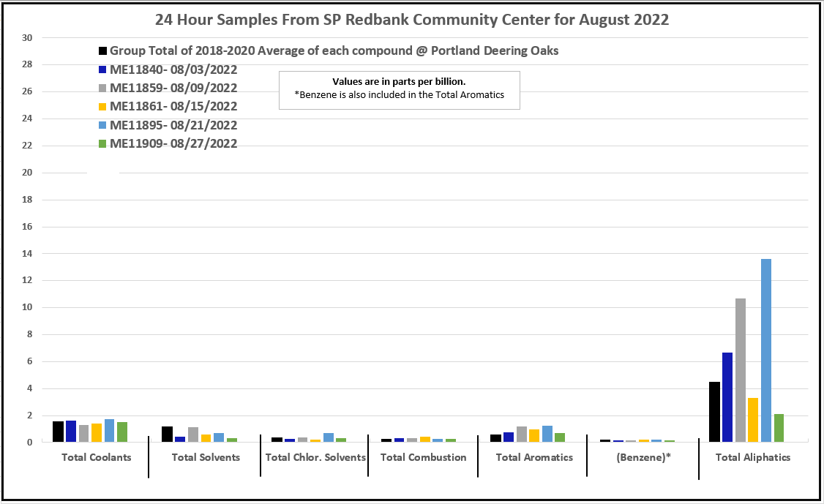The width and height of the screenshot is (824, 504).
Task: Select the gray bar in Total Aliphatics
Action: click(741, 370)
